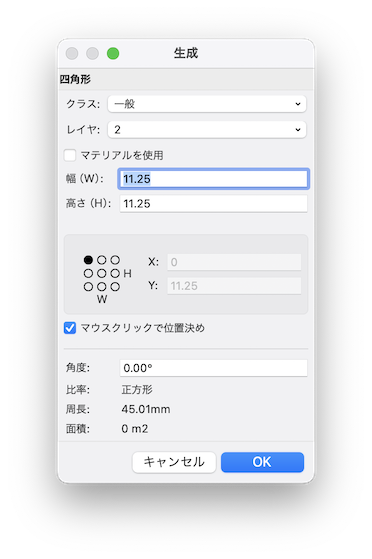Click the キャンセル button
The image size is (372, 559).
(174, 462)
